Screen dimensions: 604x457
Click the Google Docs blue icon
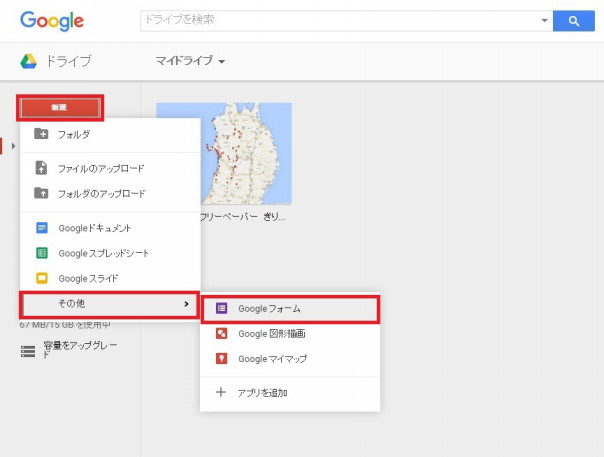(42, 228)
